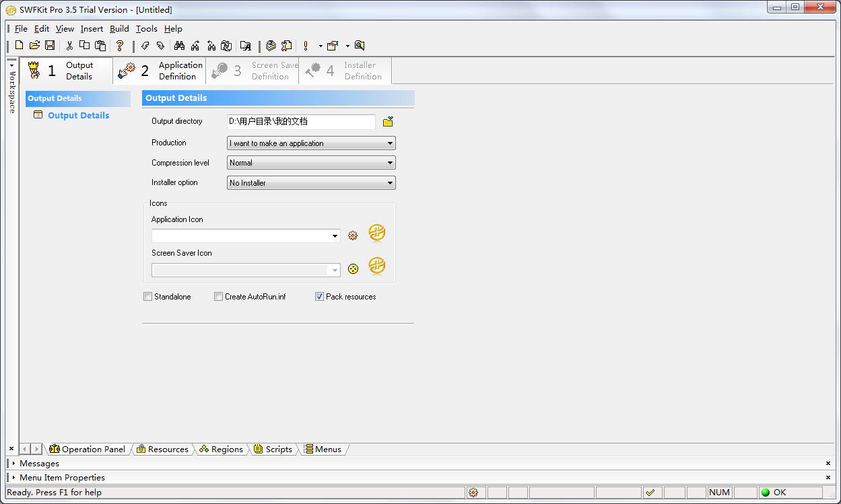Close the bottom tab panel with X
The width and height of the screenshot is (841, 504).
click(x=11, y=449)
